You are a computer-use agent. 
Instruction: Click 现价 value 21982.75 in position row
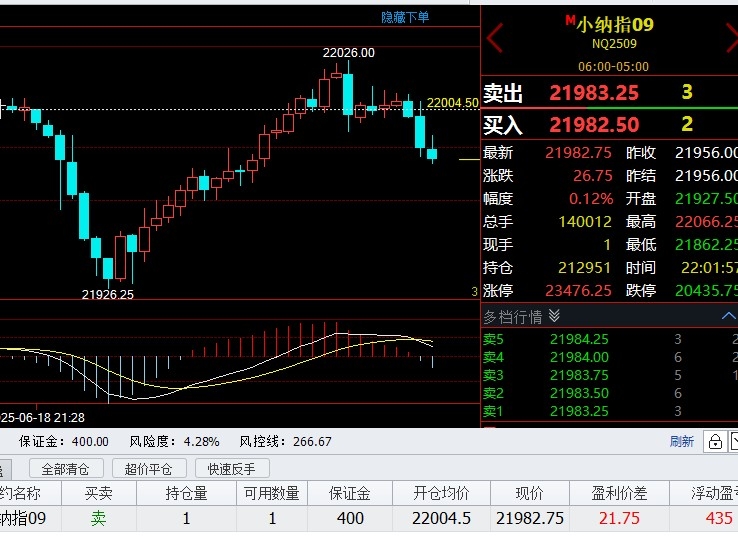[529, 518]
